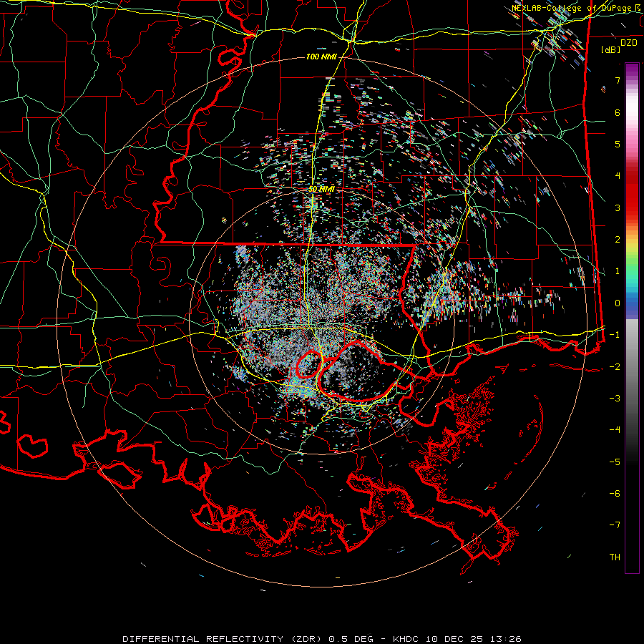Click the "-5" value on the color scale
644x644 pixels.
[x=615, y=462]
